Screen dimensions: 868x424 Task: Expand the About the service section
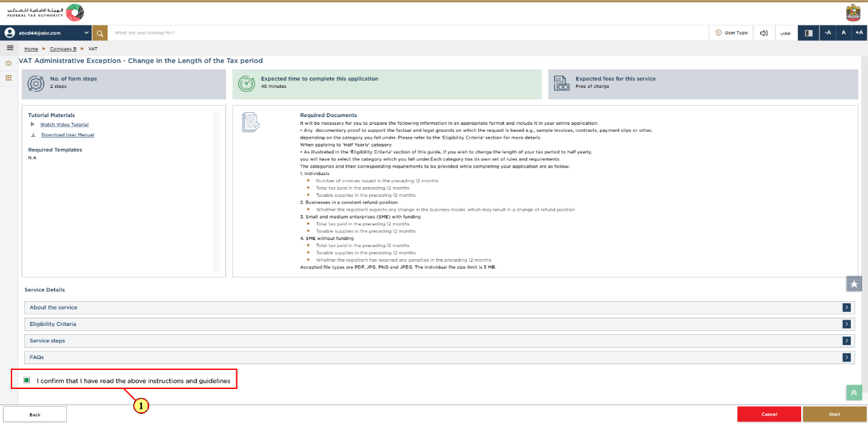(439, 307)
